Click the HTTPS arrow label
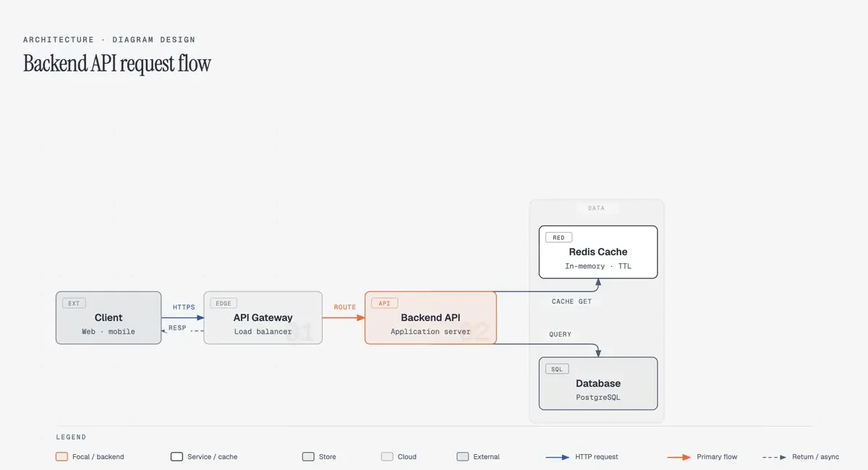 point(184,307)
